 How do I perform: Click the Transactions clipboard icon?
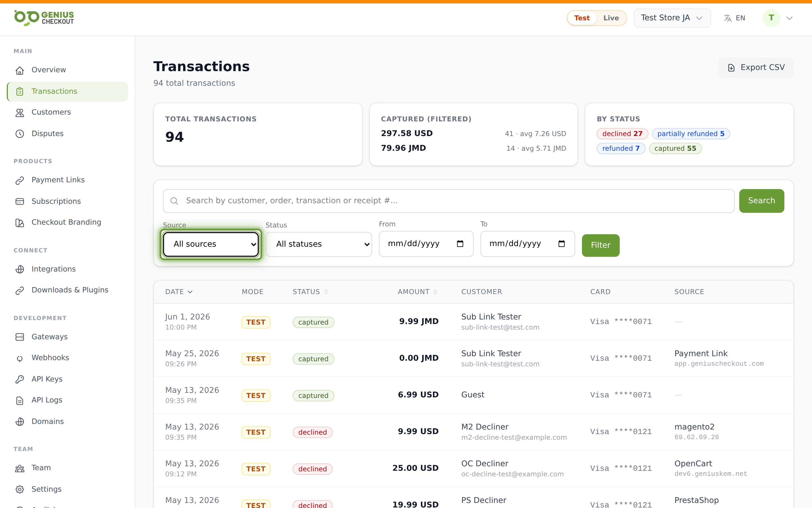tap(20, 91)
